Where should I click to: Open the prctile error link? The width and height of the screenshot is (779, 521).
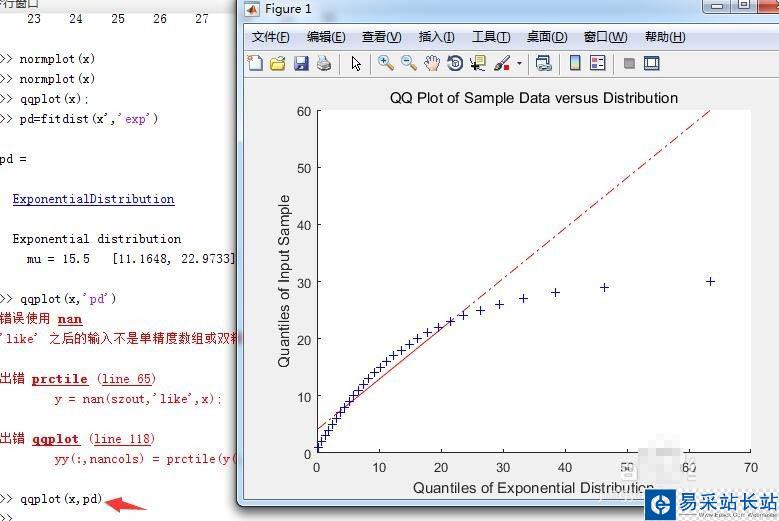pyautogui.click(x=60, y=379)
